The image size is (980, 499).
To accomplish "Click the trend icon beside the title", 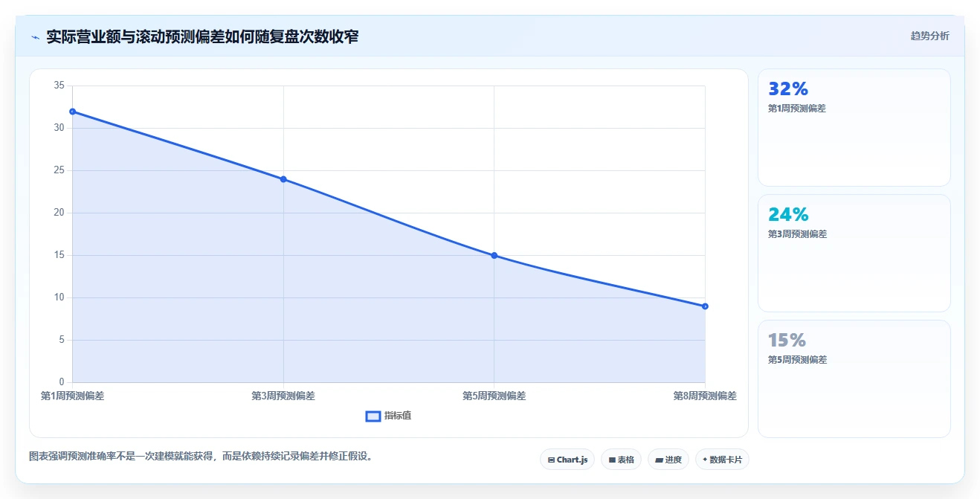I will click(35, 36).
